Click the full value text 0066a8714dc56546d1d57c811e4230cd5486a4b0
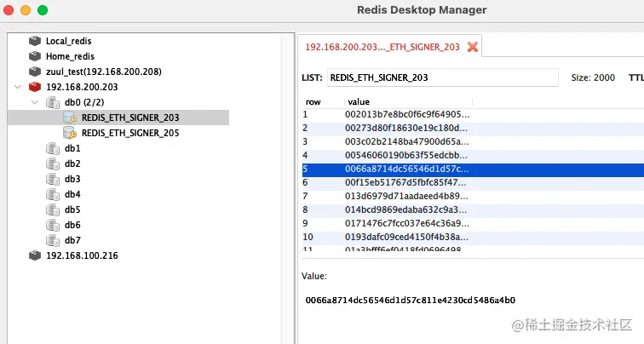 point(410,300)
